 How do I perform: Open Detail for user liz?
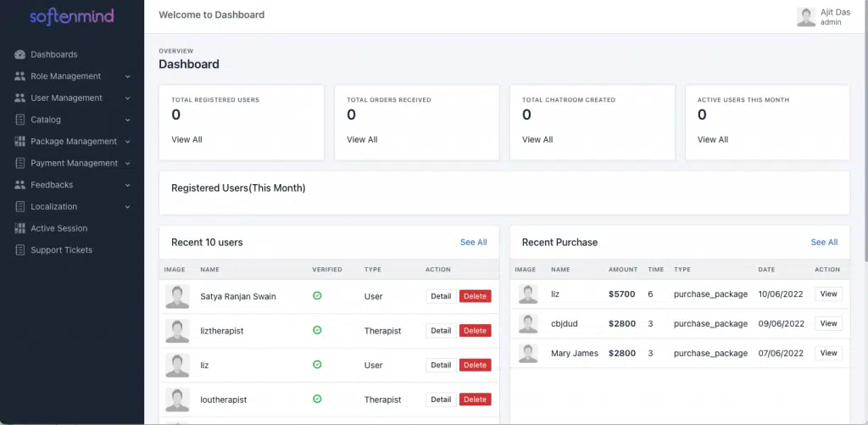pos(441,365)
